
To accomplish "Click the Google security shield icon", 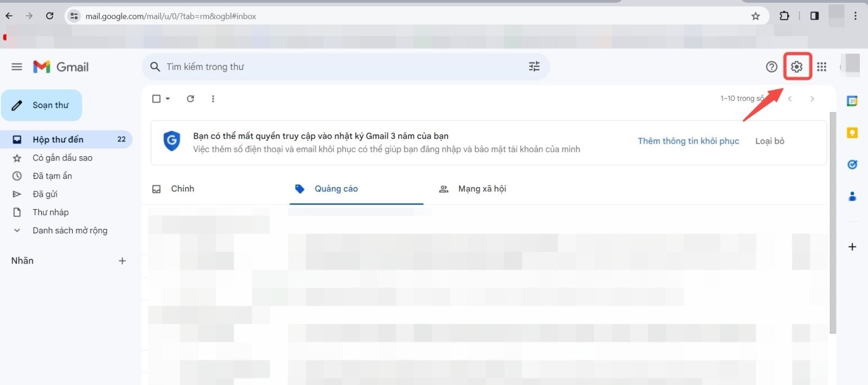I will (x=172, y=141).
